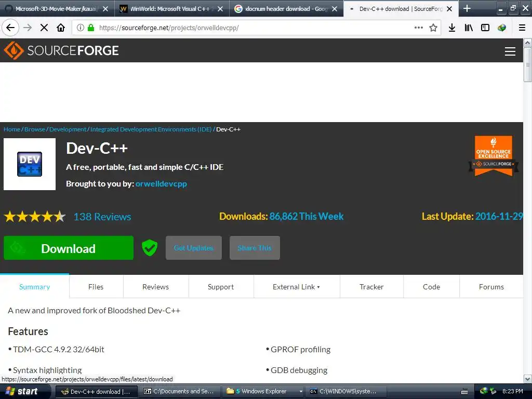Click the Get Updates button
This screenshot has height=399, width=532.
click(x=194, y=248)
